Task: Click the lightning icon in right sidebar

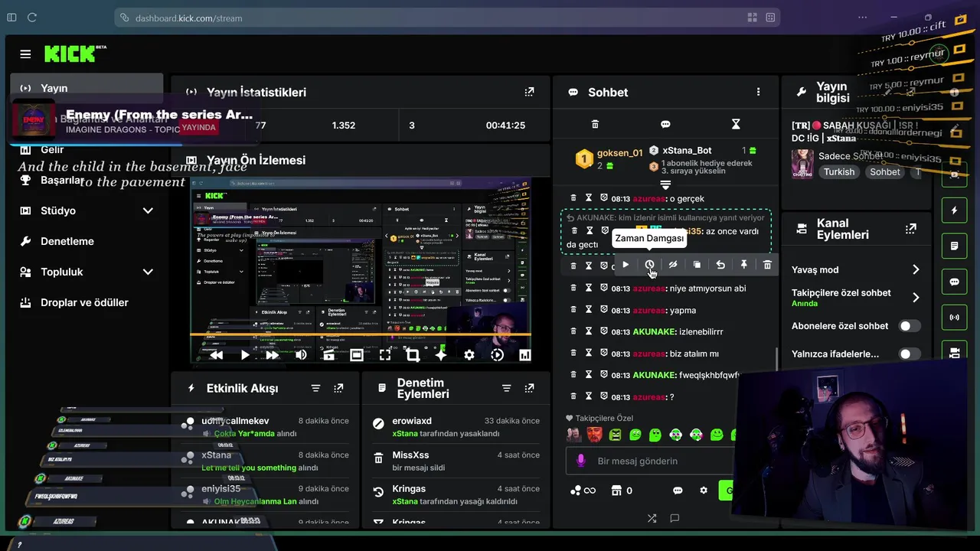Action: (x=954, y=210)
